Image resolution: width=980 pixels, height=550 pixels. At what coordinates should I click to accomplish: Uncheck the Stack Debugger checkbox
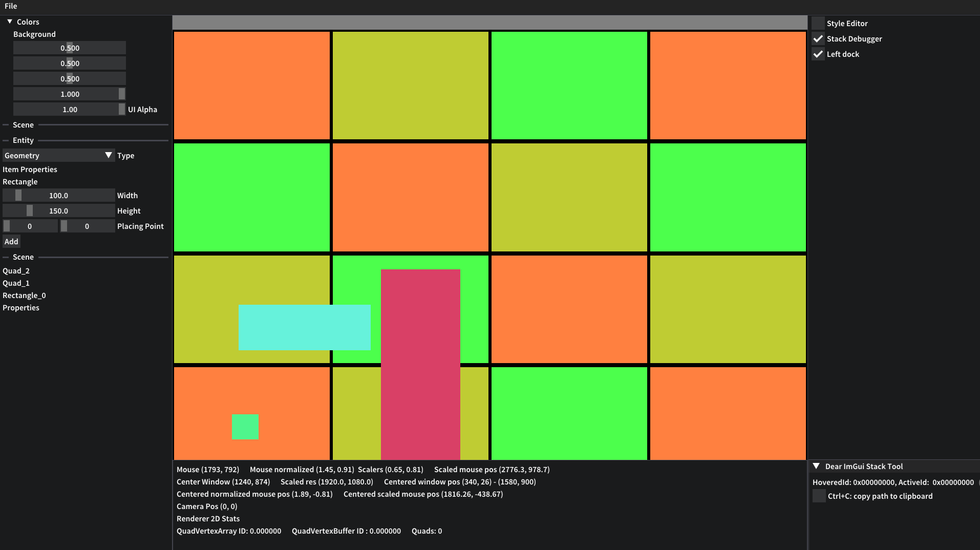pos(818,38)
